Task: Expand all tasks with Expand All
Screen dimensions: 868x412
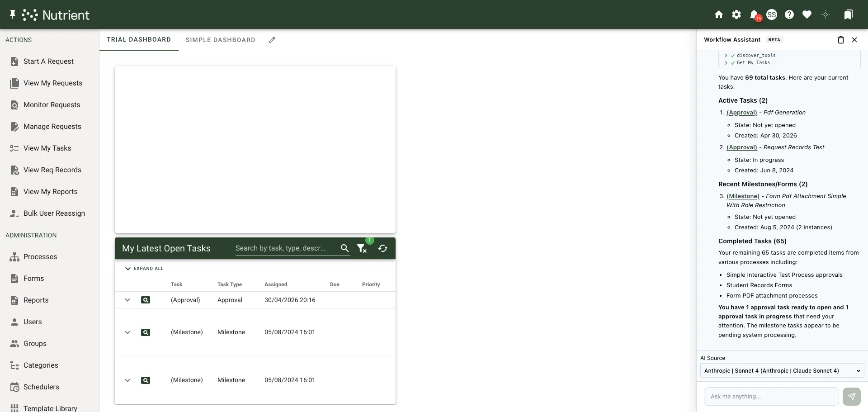Action: tap(144, 269)
